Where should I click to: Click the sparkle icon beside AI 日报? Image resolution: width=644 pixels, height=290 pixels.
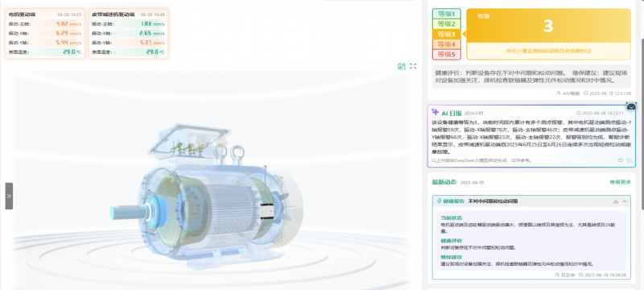tap(436, 112)
